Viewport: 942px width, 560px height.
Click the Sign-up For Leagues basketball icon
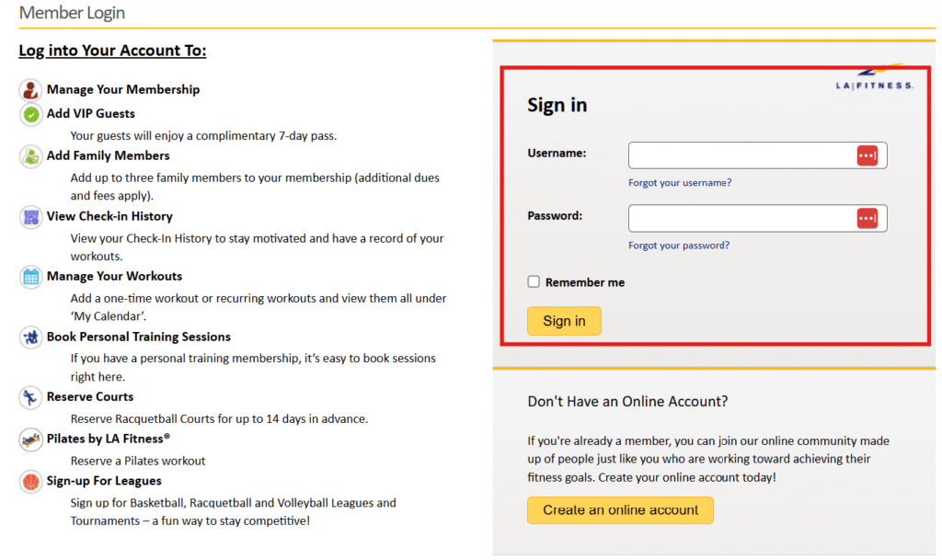tap(31, 482)
